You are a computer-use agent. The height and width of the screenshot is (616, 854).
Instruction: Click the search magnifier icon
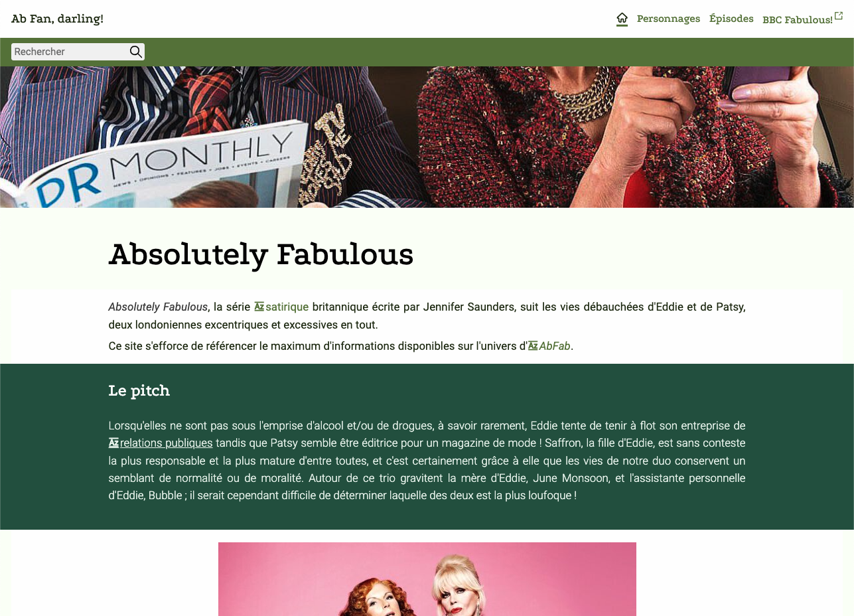(135, 52)
